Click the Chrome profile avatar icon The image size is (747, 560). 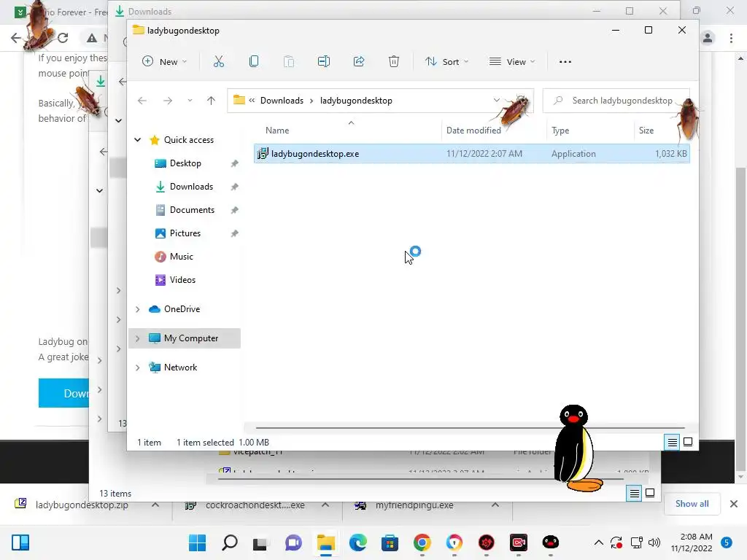tap(708, 38)
